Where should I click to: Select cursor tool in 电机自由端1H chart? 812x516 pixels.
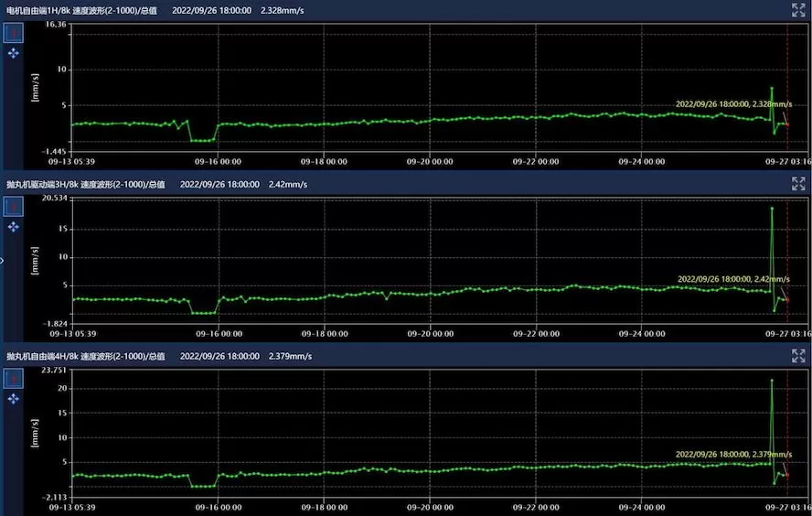coord(14,33)
